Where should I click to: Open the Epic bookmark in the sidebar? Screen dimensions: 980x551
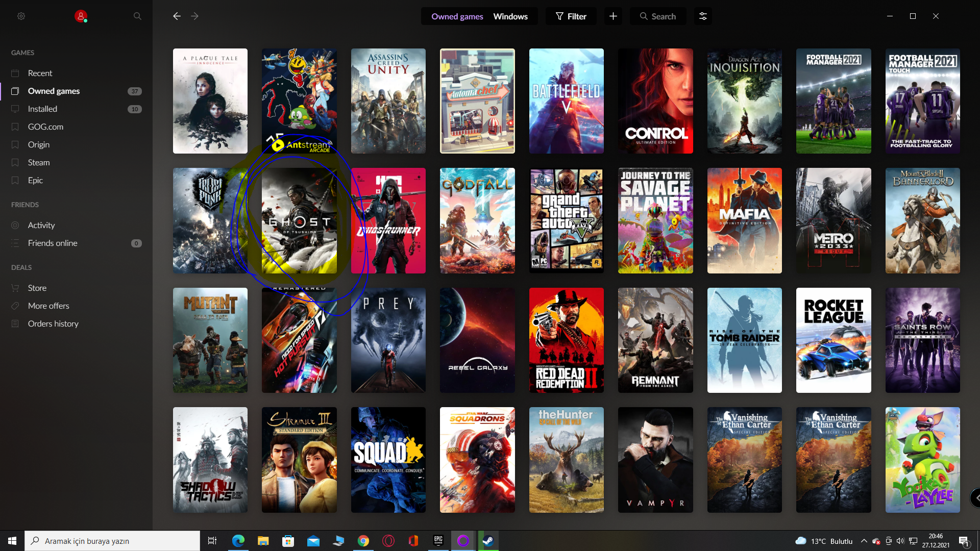35,180
